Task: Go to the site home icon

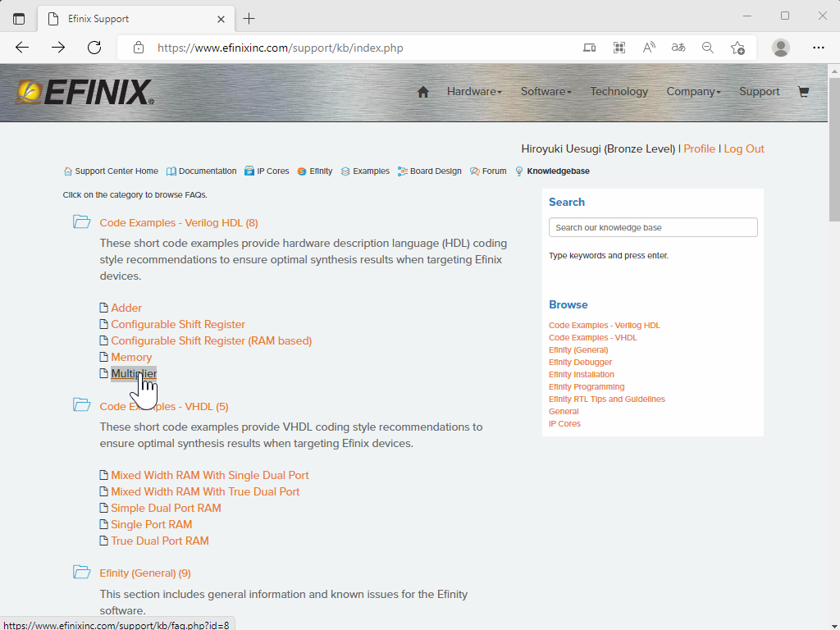Action: pos(422,92)
